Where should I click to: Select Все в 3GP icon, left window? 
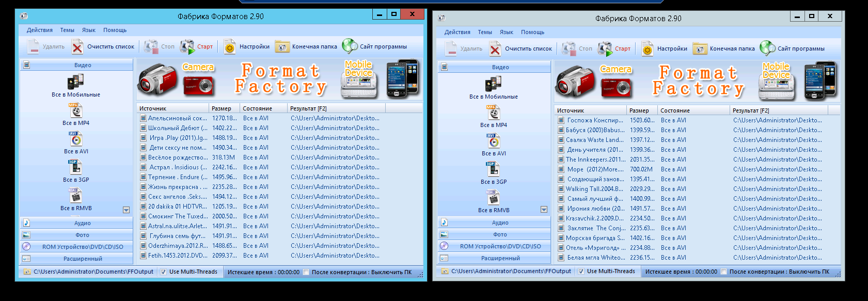pyautogui.click(x=75, y=167)
